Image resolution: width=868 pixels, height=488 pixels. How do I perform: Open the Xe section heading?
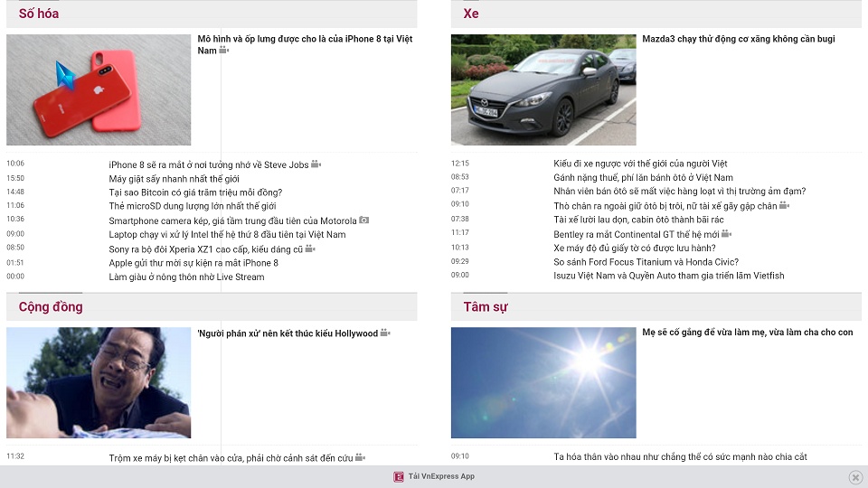pos(471,14)
